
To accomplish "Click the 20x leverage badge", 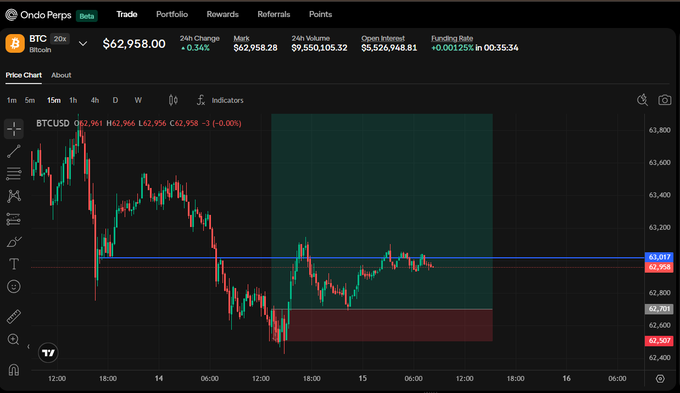I will 60,39.
